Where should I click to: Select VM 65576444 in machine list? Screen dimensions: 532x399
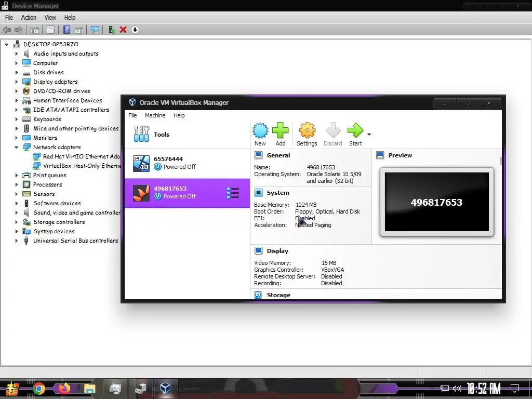tap(187, 163)
